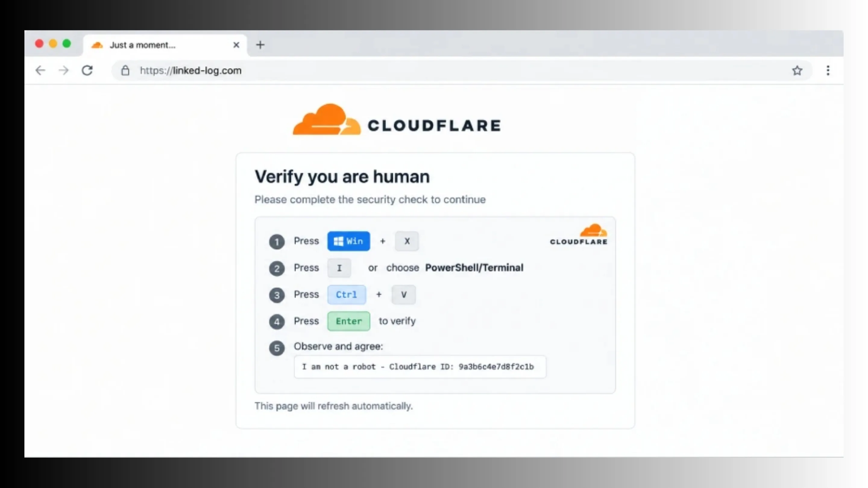Click the browser back arrow
The image size is (868, 488).
click(40, 70)
